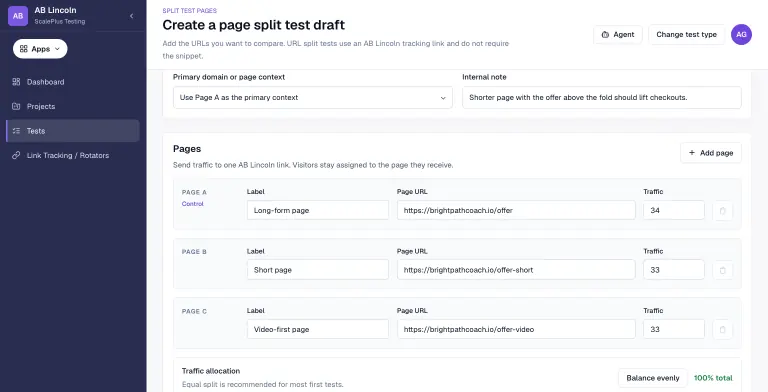Click the Internal note input field
The image size is (768, 392).
[x=601, y=98]
